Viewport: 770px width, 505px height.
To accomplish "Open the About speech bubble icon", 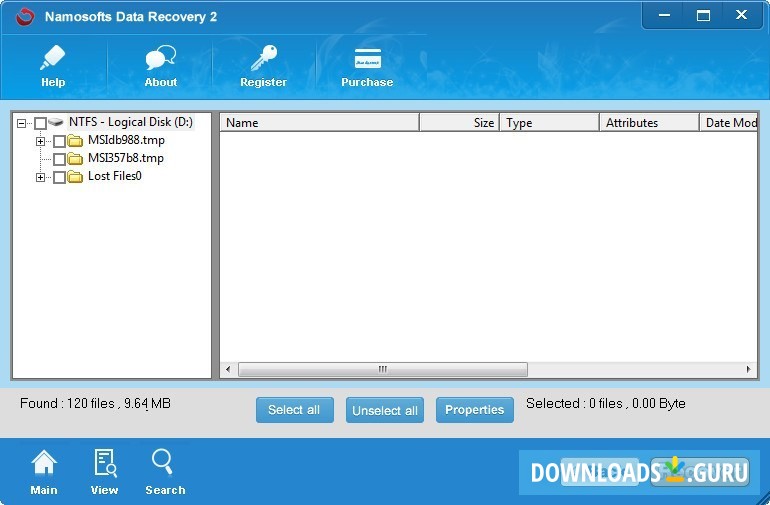I will pyautogui.click(x=161, y=58).
